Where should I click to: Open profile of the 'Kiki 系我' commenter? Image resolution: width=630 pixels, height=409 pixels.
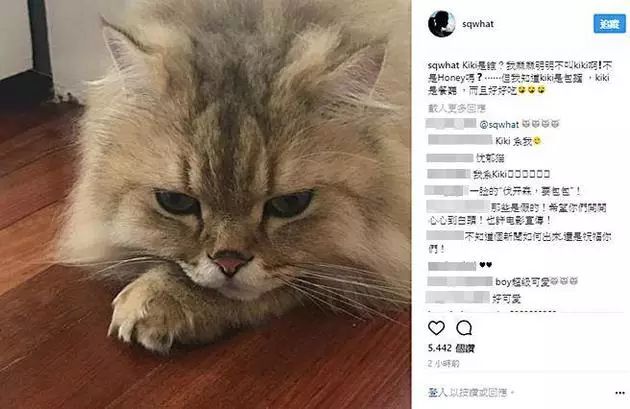tap(460, 140)
